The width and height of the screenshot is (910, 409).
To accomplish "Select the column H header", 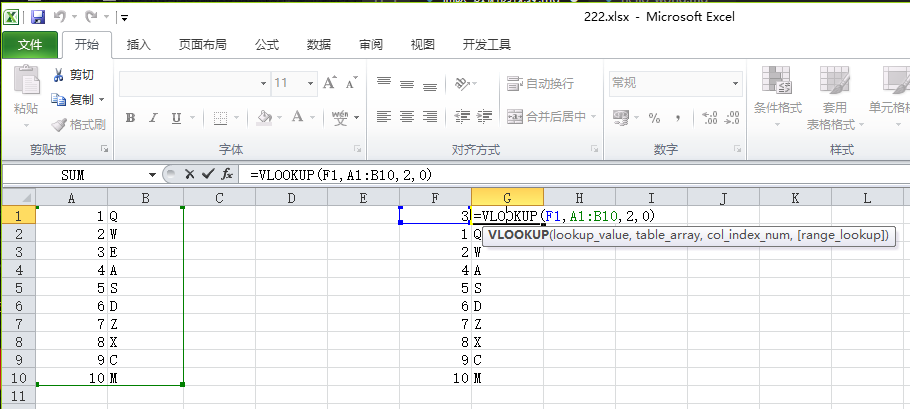I will (579, 198).
